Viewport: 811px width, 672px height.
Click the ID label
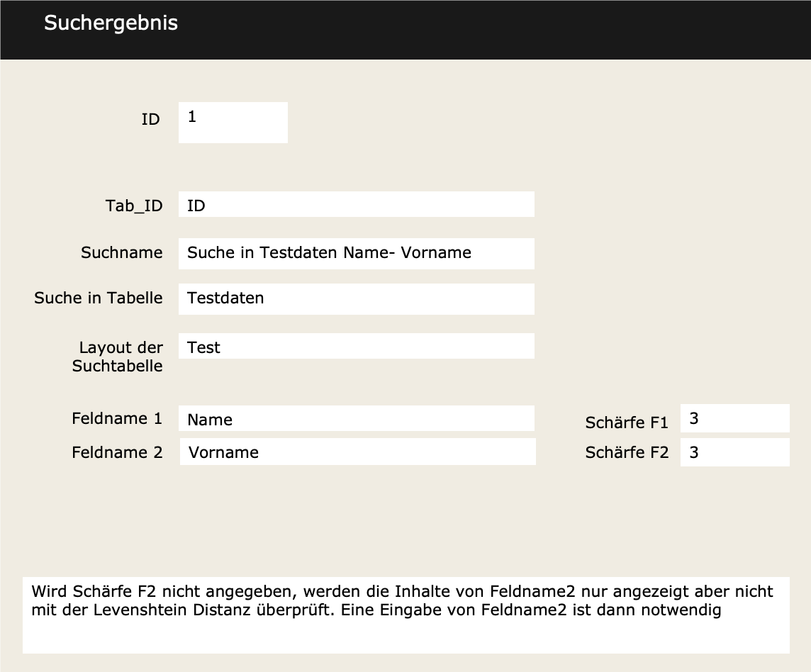pos(150,119)
